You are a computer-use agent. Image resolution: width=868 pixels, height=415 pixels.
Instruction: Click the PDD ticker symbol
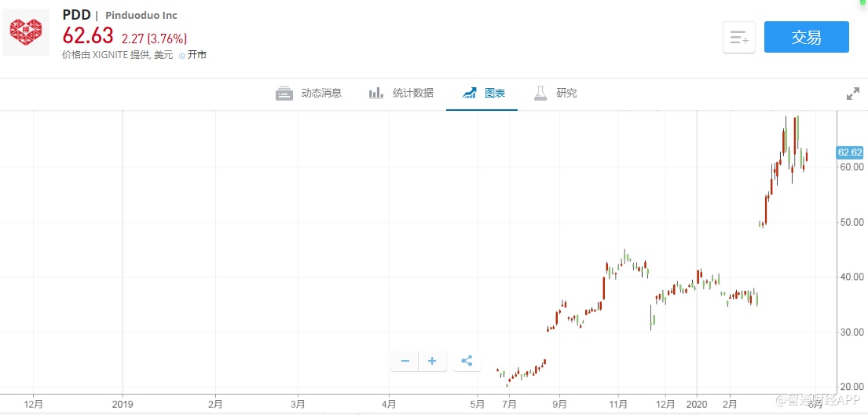[76, 15]
